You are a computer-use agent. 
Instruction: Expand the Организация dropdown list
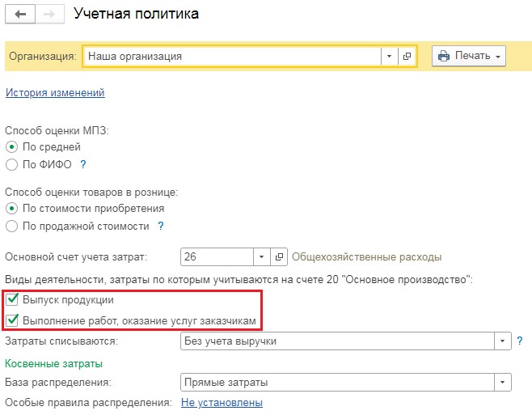click(389, 56)
